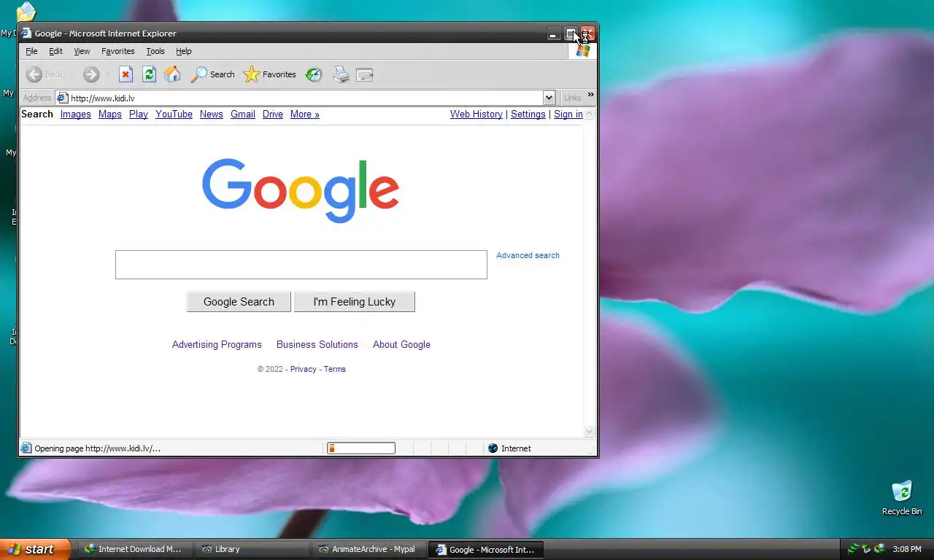Click the Edit page toolbar icon
The image size is (934, 560).
[365, 74]
